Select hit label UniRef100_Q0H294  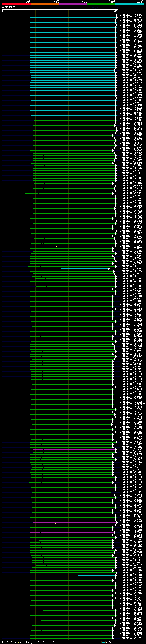(x=131, y=98)
